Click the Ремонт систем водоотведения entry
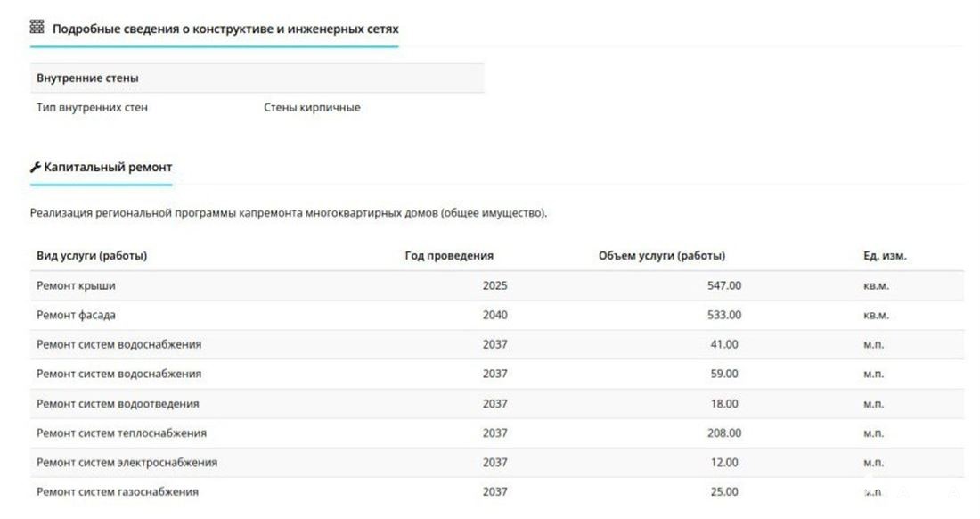980x519 pixels. (118, 404)
